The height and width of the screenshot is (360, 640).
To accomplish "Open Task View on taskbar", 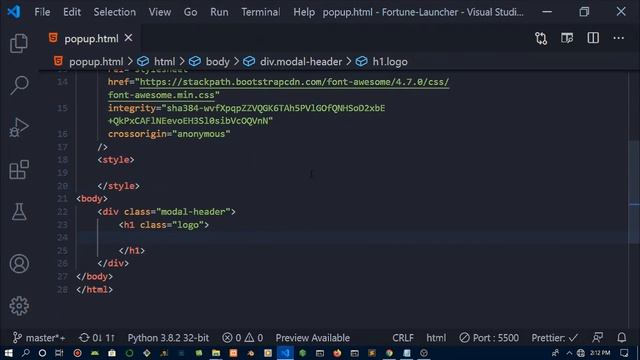I will click(59, 353).
